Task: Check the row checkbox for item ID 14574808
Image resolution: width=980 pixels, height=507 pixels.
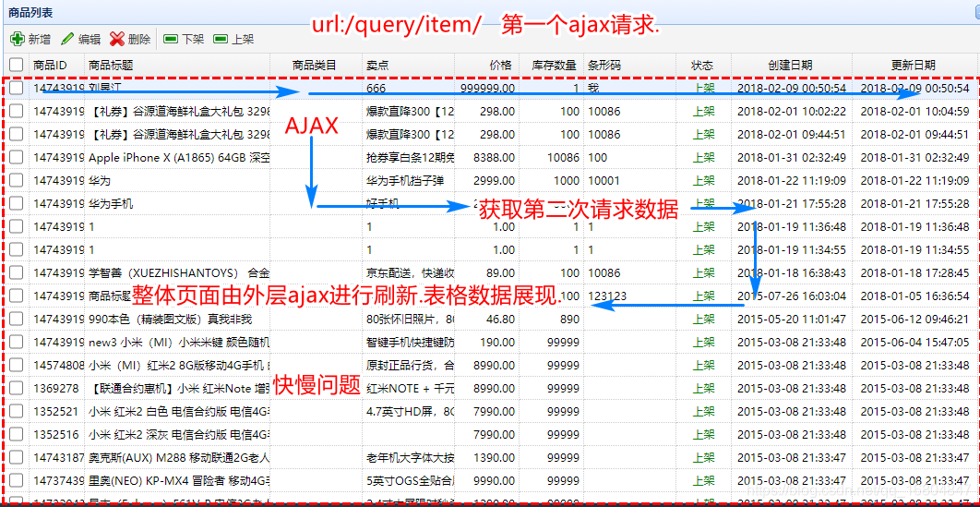Action: point(17,365)
